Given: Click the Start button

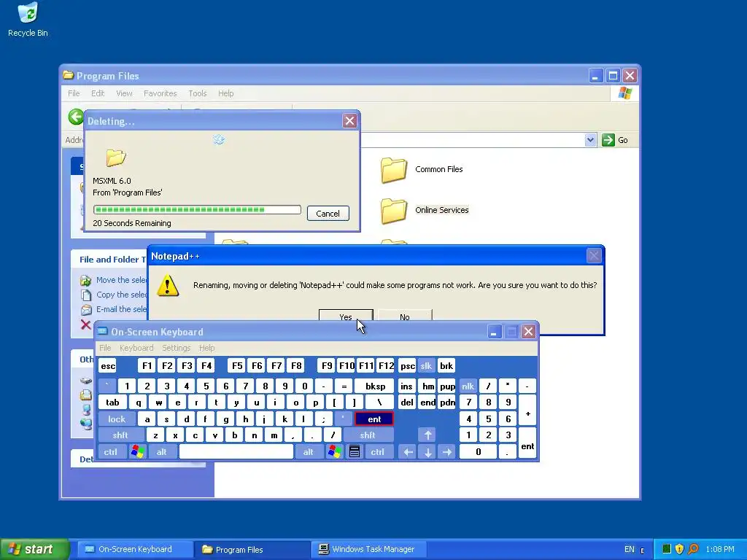Looking at the screenshot, I should tap(34, 549).
